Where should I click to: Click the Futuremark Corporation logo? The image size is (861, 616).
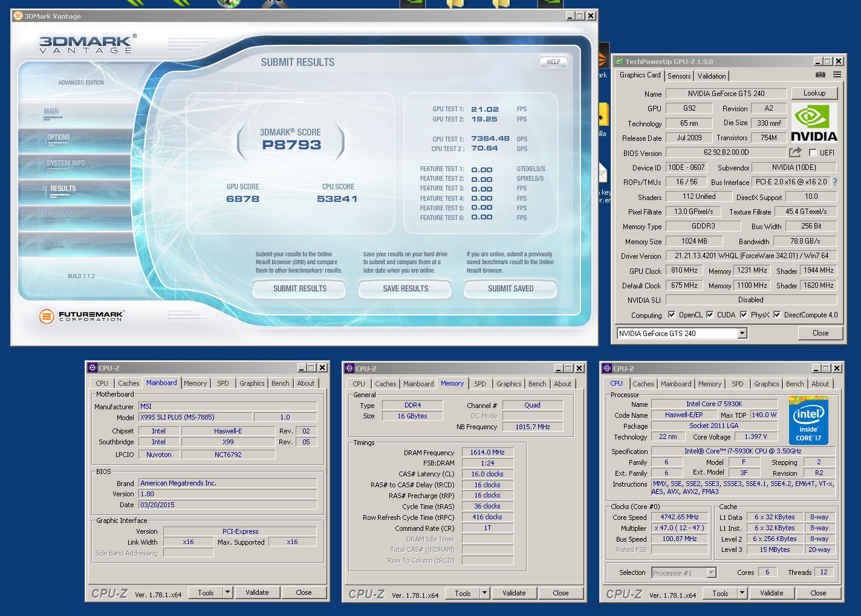pos(81,316)
